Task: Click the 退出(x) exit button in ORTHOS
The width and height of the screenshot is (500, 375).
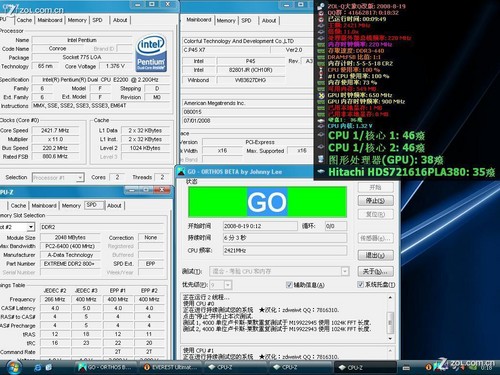Action: point(376,255)
